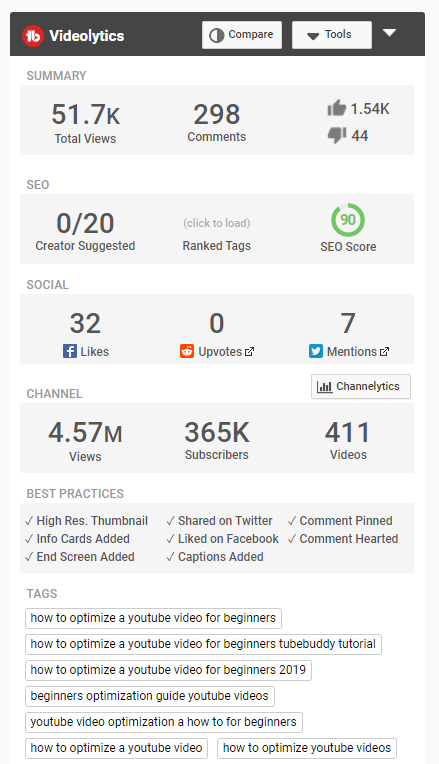The height and width of the screenshot is (764, 439).
Task: Click the green SEO Score 90 gauge
Action: (x=348, y=220)
